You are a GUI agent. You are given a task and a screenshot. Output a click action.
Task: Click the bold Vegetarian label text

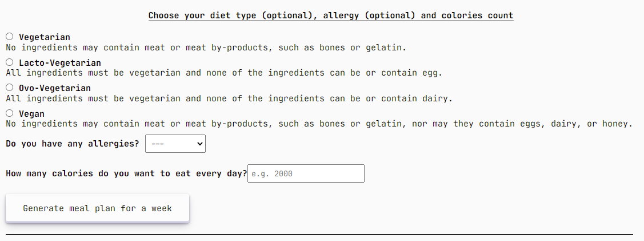click(x=45, y=37)
